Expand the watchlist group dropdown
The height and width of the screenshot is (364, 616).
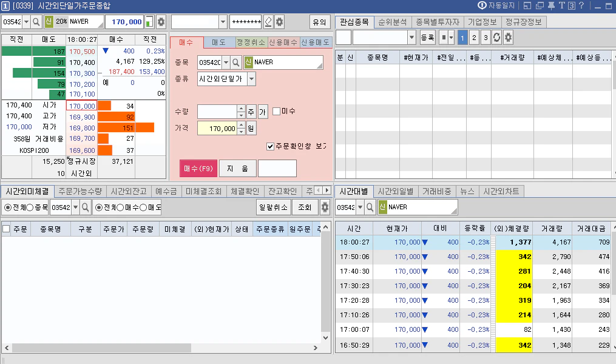[x=411, y=37]
